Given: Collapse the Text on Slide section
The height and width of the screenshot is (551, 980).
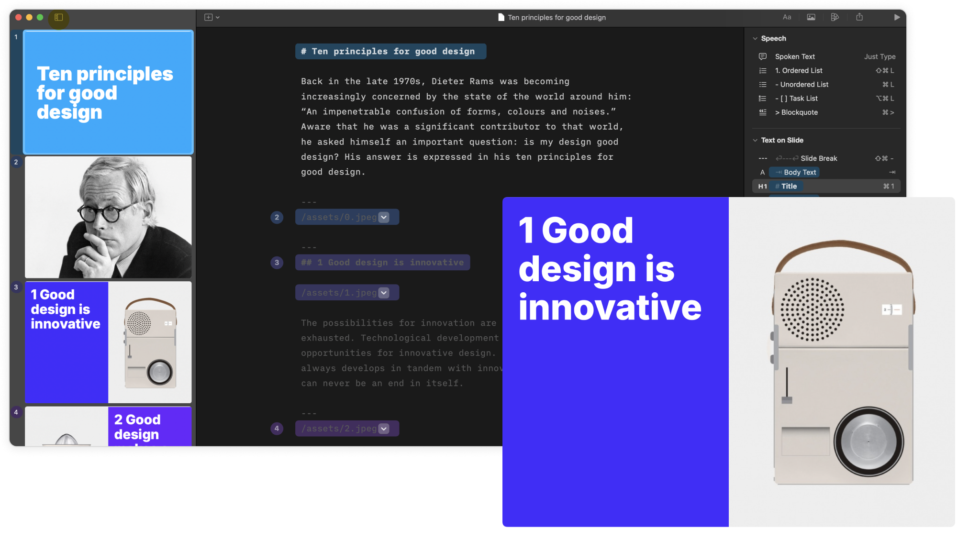Looking at the screenshot, I should click(755, 140).
